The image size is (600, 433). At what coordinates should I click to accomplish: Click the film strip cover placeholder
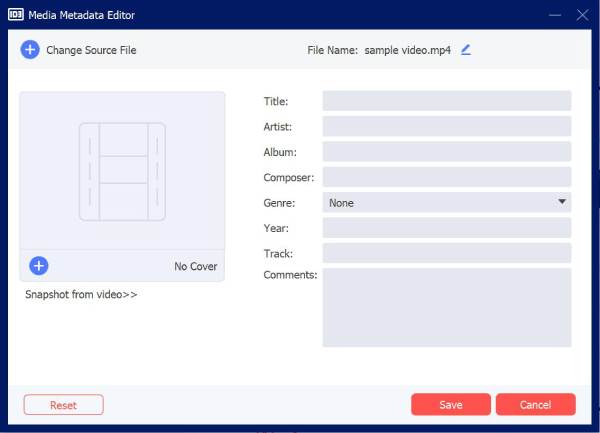click(x=122, y=171)
